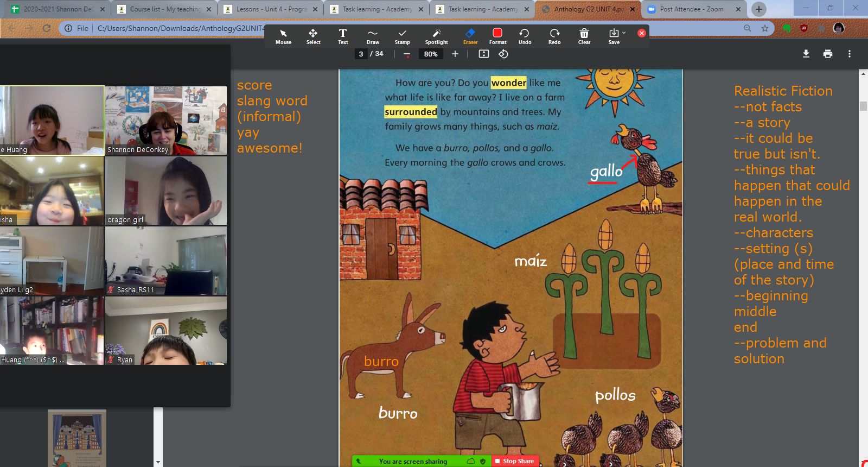Click the 'pollos' label on page
Screen dimensions: 868x467
(x=615, y=395)
